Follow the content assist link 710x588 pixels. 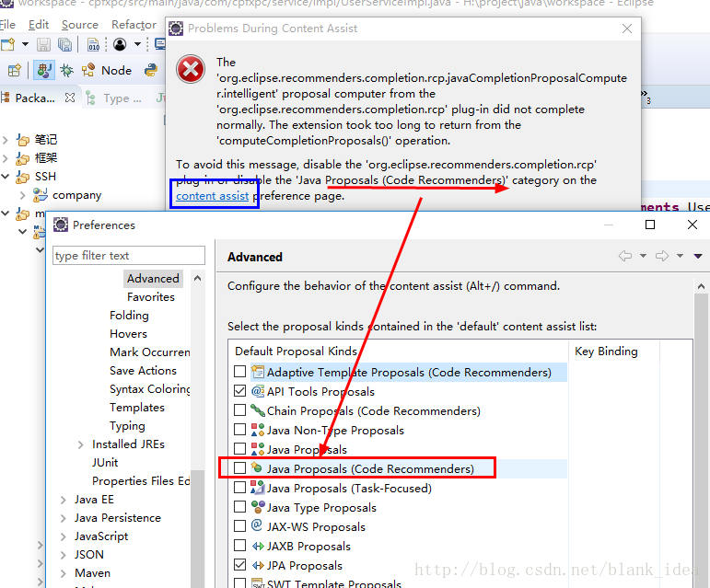(213, 196)
